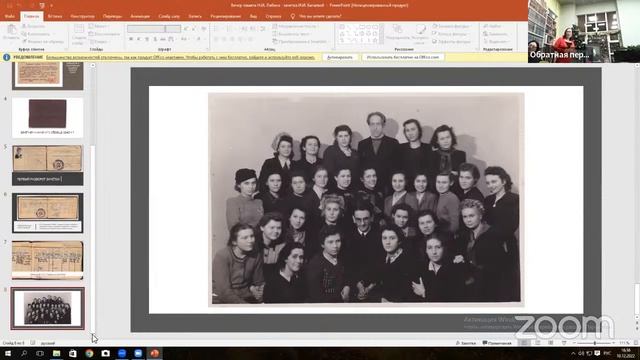Click the blue info icon in notification bar
Image resolution: width=640 pixels, height=360 pixels.
[x=7, y=58]
